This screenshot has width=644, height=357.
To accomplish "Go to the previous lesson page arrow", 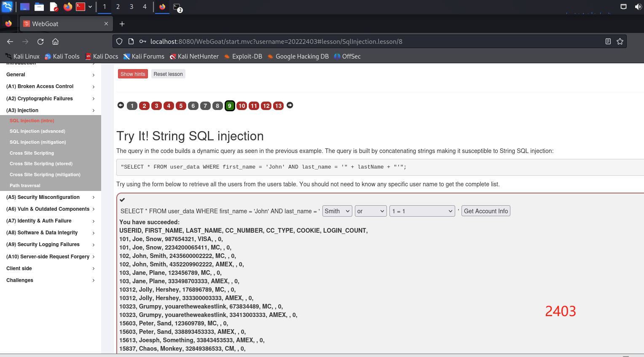I will click(x=121, y=105).
